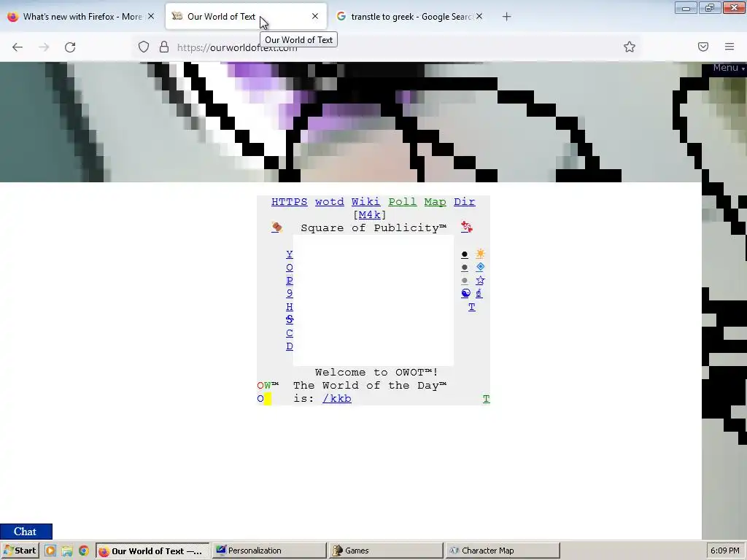Image resolution: width=747 pixels, height=560 pixels.
Task: Click the green T link at bottom right
Action: click(x=486, y=399)
